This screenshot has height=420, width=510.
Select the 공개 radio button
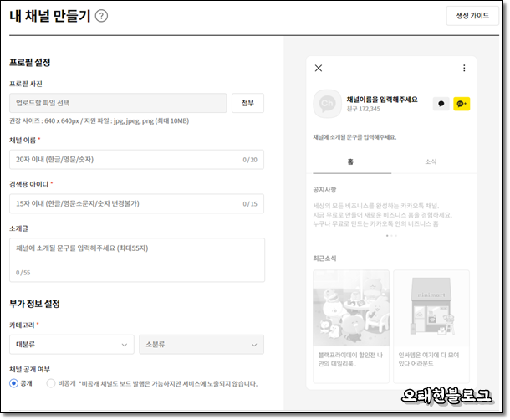[13, 383]
